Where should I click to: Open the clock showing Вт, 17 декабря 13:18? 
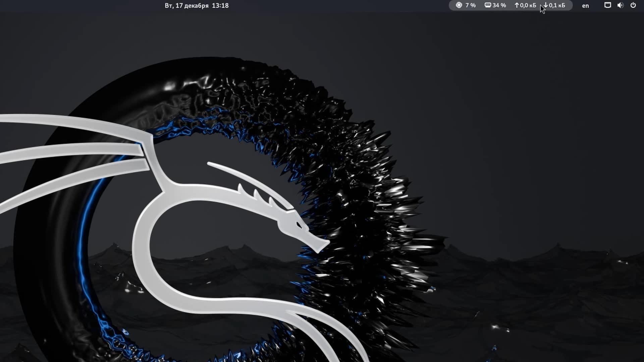pos(197,5)
